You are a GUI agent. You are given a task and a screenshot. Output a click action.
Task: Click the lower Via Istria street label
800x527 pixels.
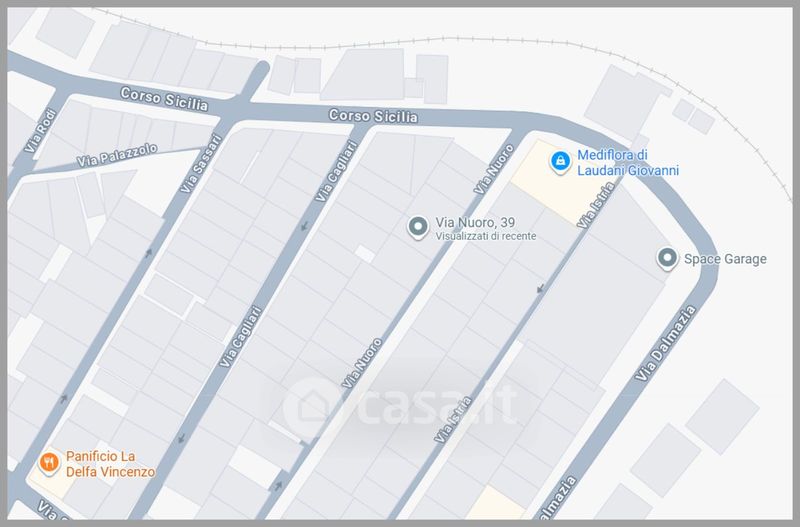click(x=453, y=419)
